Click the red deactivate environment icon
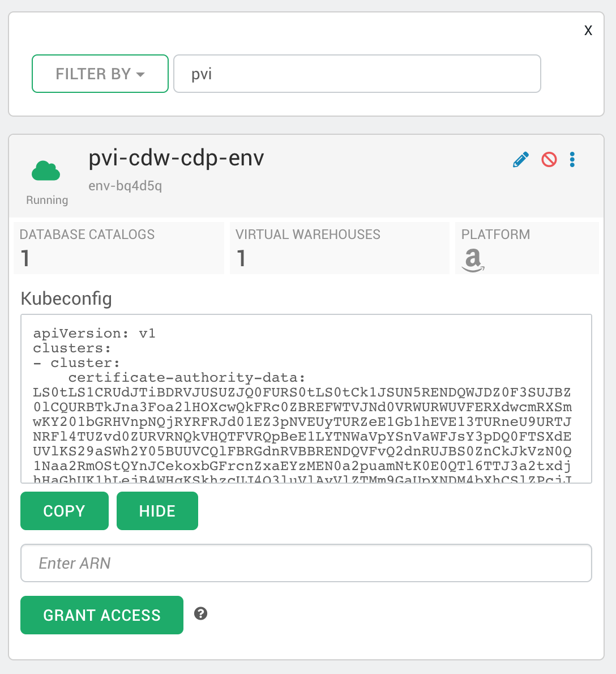Viewport: 616px width, 674px height. tap(549, 159)
